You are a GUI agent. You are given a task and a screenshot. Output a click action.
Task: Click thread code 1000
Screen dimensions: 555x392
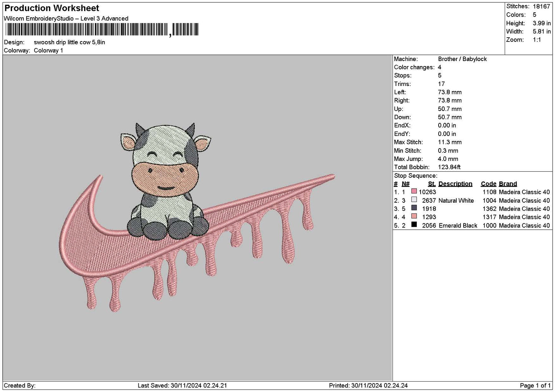coord(490,226)
